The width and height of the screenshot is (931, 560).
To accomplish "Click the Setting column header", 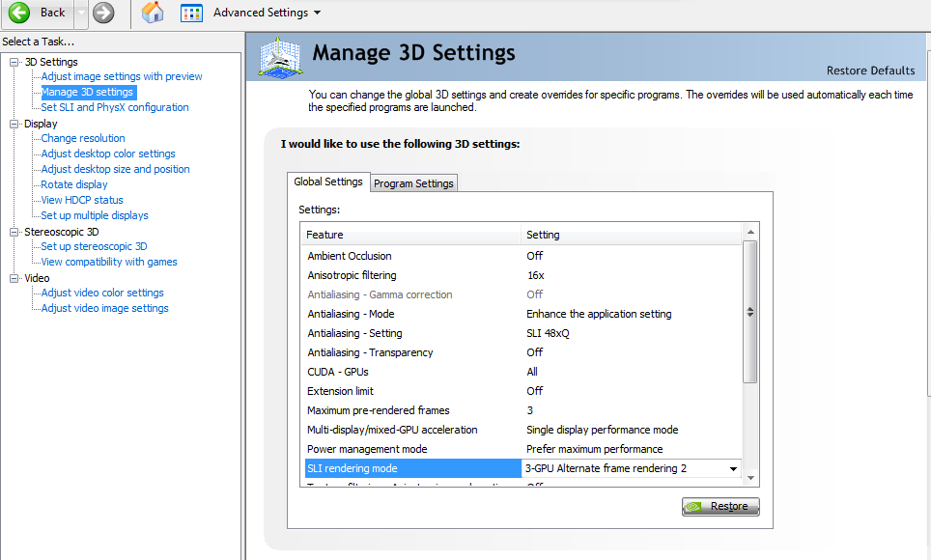I will pos(632,235).
